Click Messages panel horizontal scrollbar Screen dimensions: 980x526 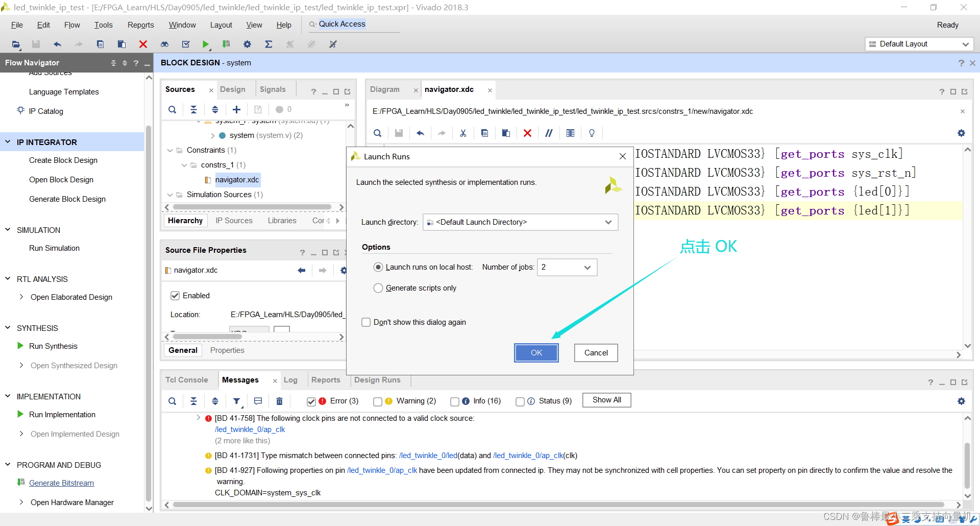[559, 505]
